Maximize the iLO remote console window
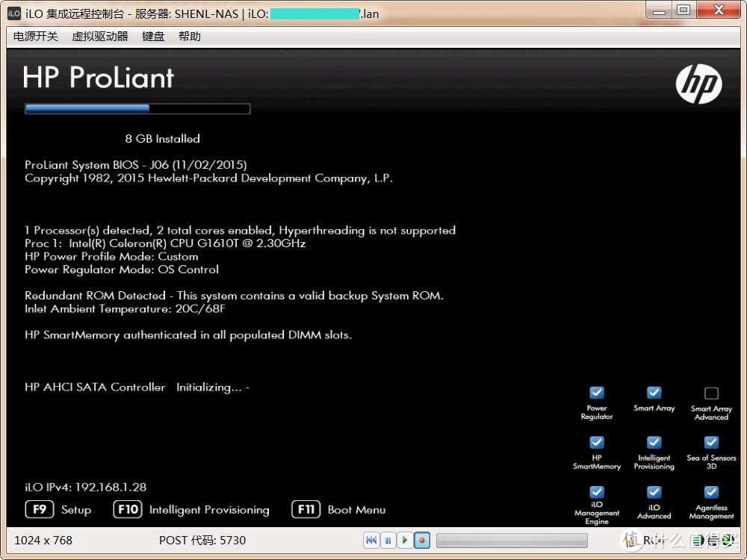This screenshot has height=560, width=747. (x=684, y=10)
